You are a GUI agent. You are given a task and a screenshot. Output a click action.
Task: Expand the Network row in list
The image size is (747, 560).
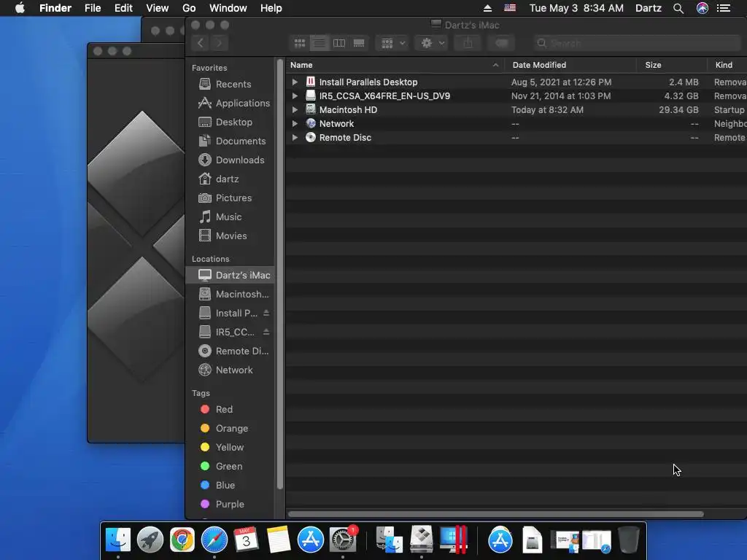pos(295,123)
